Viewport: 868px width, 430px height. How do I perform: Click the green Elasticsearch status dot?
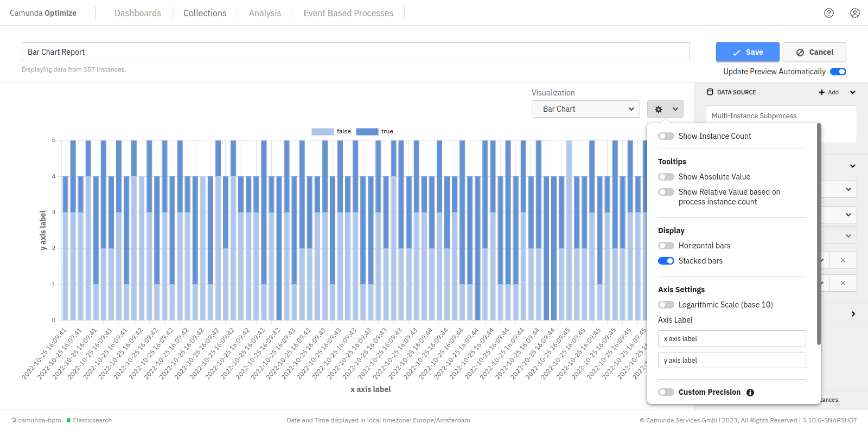69,420
